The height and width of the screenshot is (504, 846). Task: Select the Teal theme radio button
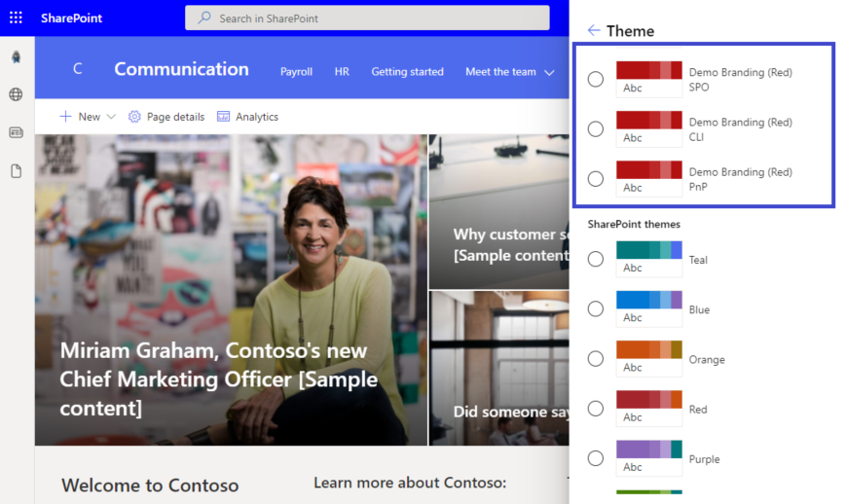596,259
